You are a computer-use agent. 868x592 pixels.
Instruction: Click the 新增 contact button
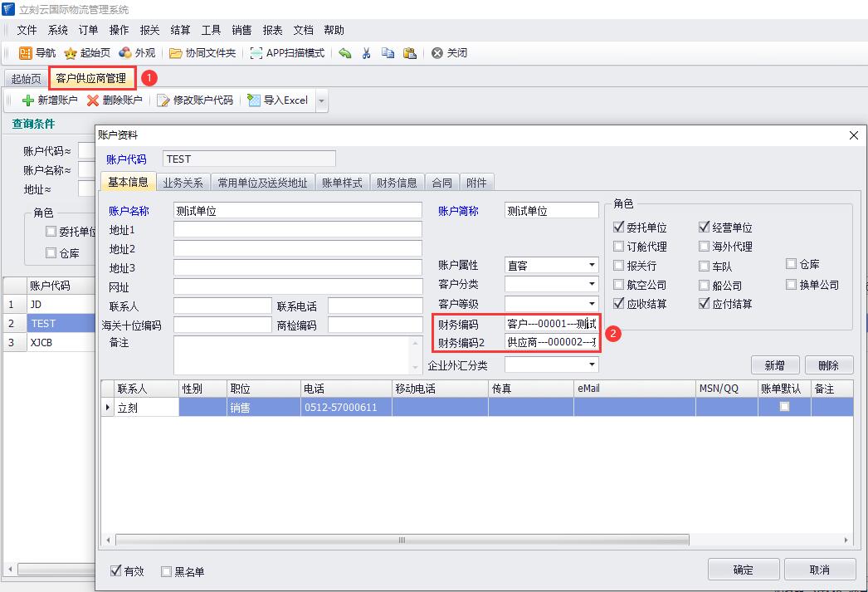774,365
